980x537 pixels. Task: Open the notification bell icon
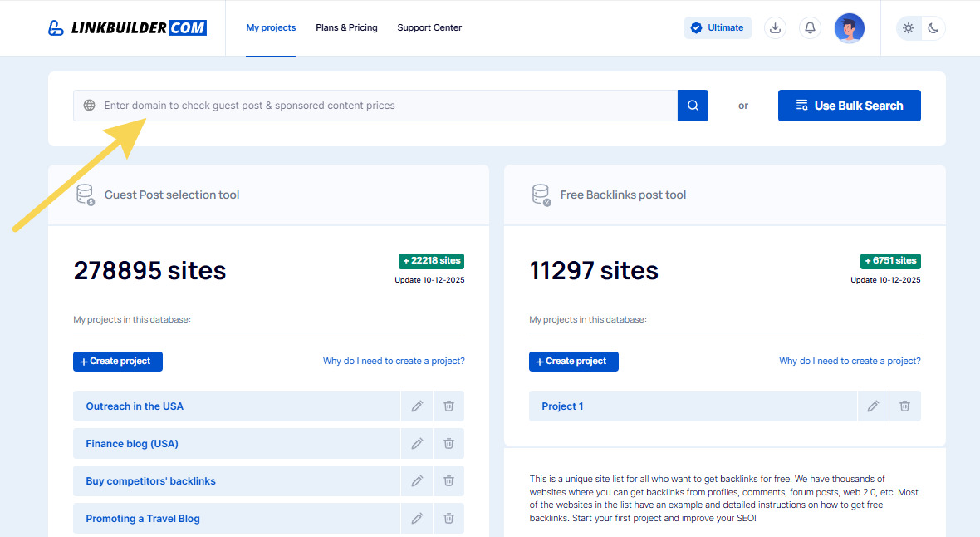[x=810, y=27]
